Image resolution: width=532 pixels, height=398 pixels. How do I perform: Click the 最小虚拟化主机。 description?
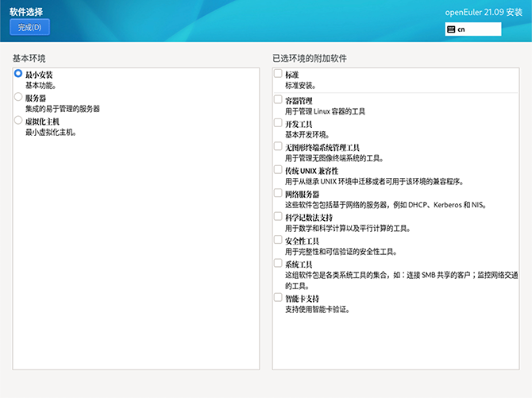51,133
